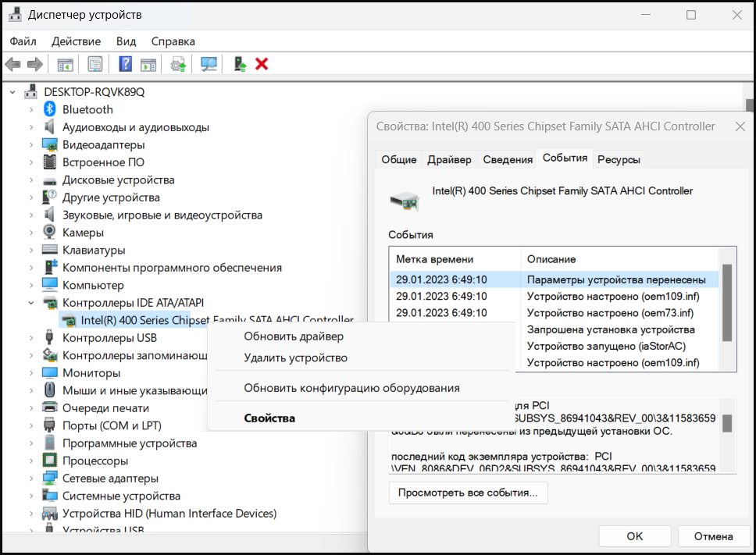The image size is (756, 555).
Task: Expand Аудиовходы и аудиовыходы chevron
Action: [31, 127]
